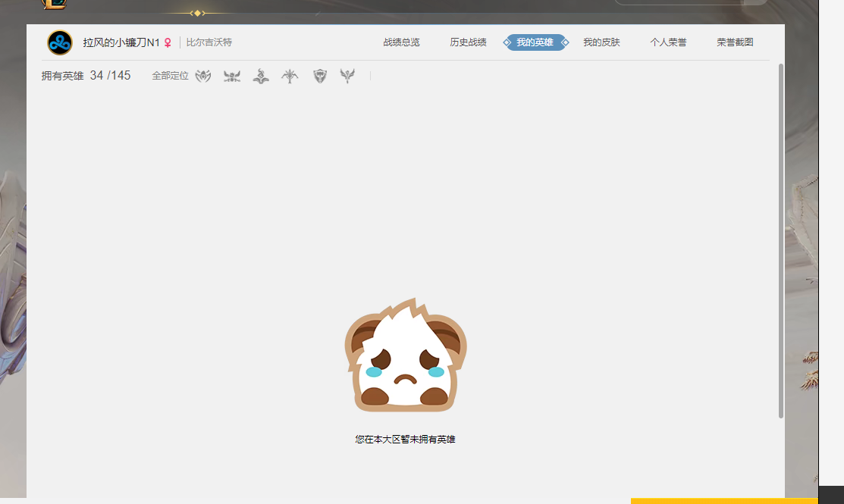Filter heroes by the Marksman bow icon
844x504 pixels.
(x=290, y=76)
